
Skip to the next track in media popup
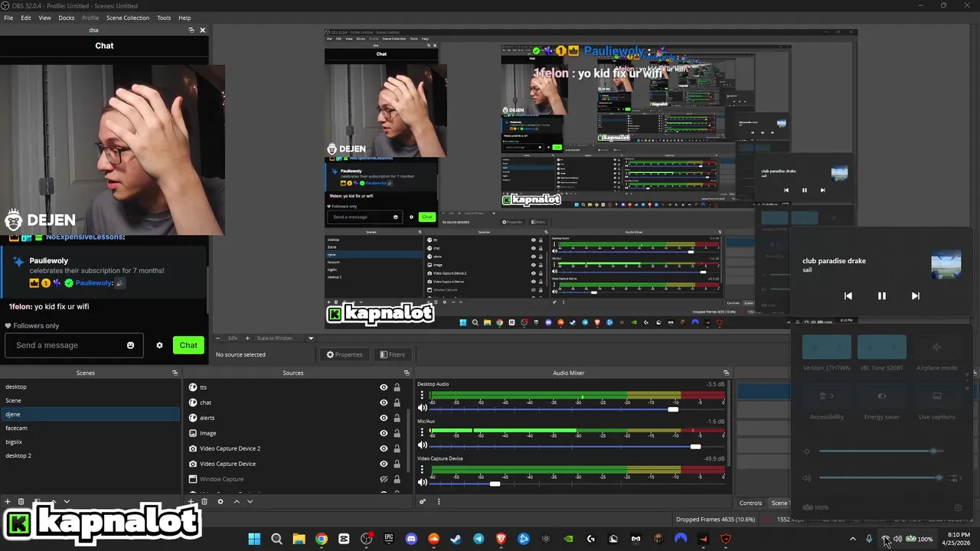[915, 296]
